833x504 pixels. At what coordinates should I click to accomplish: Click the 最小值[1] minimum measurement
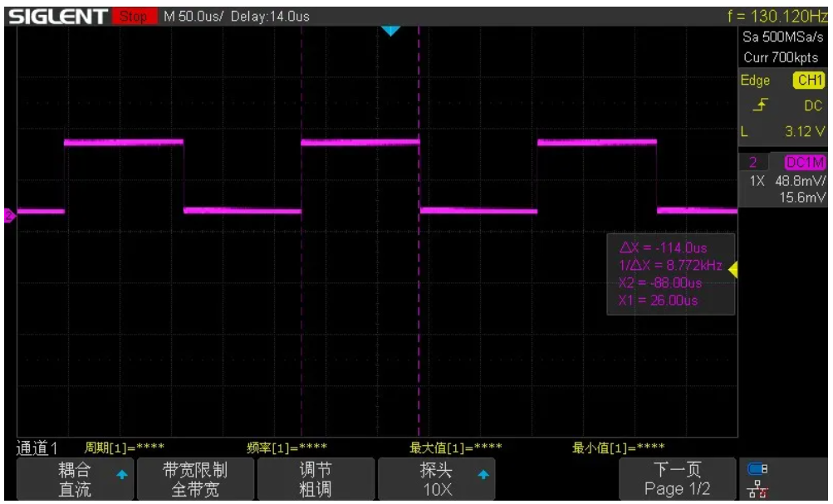coord(618,448)
